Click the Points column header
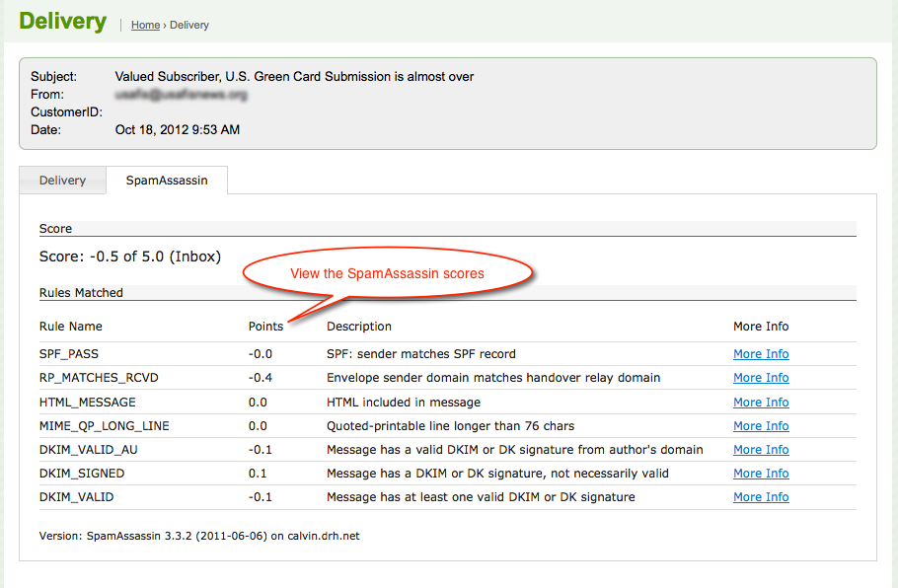This screenshot has height=588, width=898. (265, 327)
